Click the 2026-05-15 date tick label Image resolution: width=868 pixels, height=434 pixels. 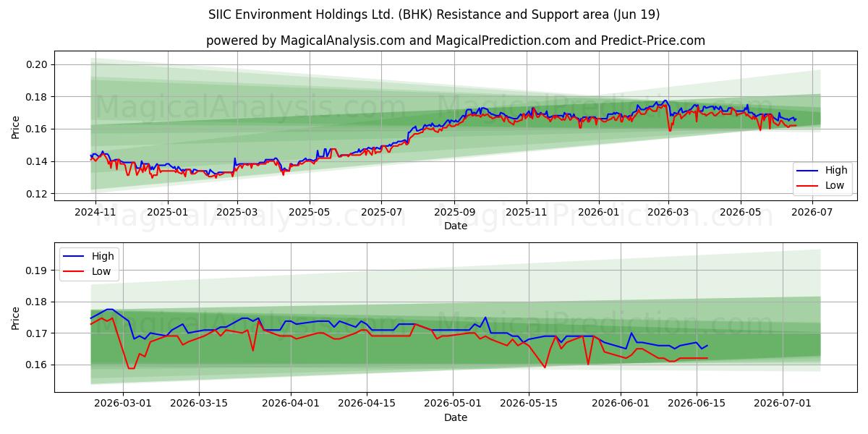point(530,404)
